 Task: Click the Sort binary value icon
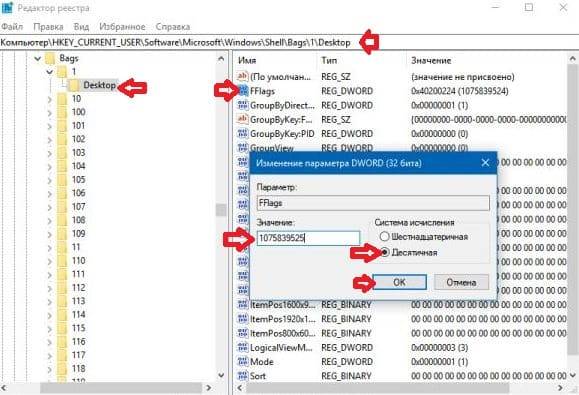(x=242, y=376)
